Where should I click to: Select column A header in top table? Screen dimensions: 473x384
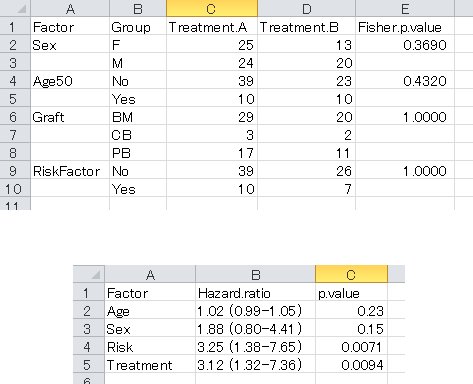tap(70, 8)
